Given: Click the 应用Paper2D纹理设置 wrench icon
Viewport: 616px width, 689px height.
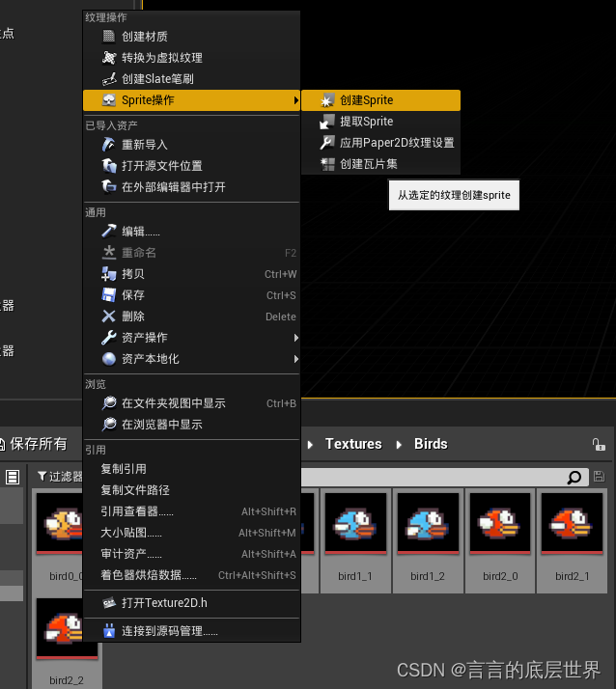Looking at the screenshot, I should click(x=326, y=143).
